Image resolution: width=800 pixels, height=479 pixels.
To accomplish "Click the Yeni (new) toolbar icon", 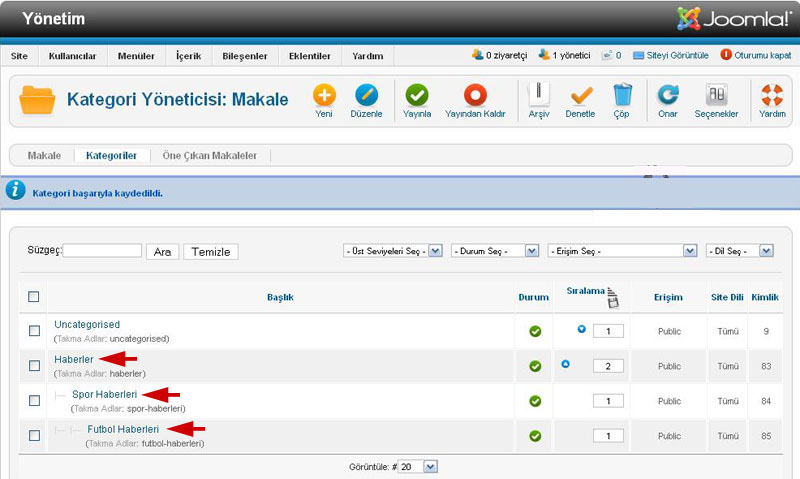I will coord(324,95).
